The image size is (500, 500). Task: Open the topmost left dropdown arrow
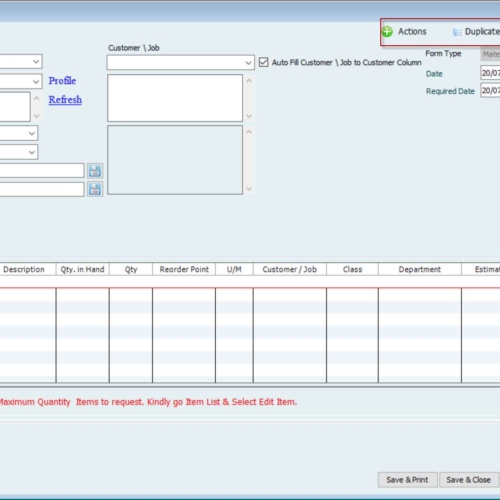click(x=36, y=61)
